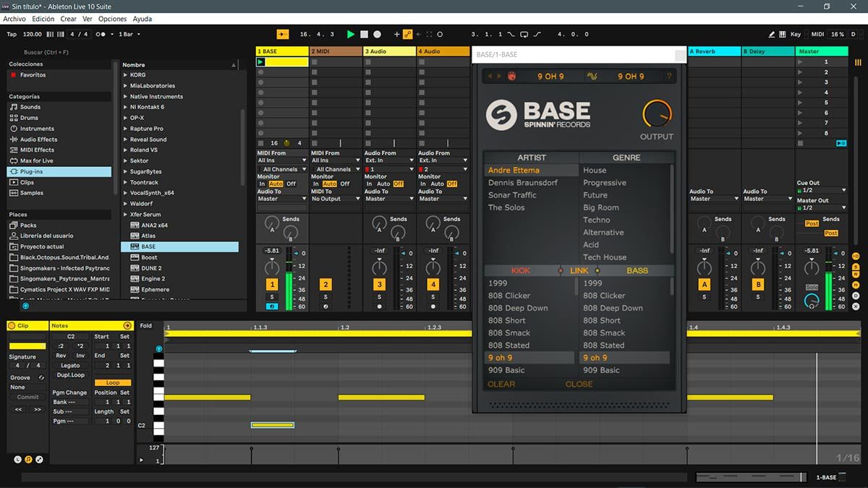Toggle the orange automation arm icon
This screenshot has height=488, width=868.
(x=407, y=34)
